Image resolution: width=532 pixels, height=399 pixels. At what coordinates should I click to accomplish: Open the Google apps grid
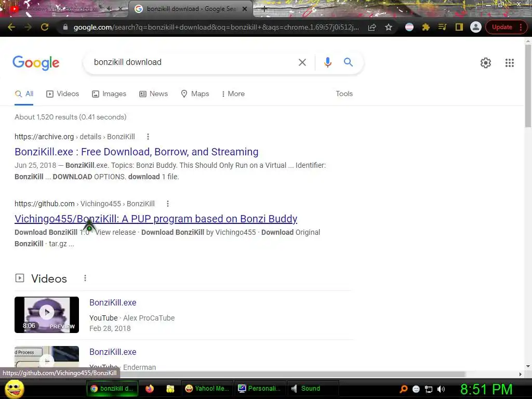tap(510, 63)
